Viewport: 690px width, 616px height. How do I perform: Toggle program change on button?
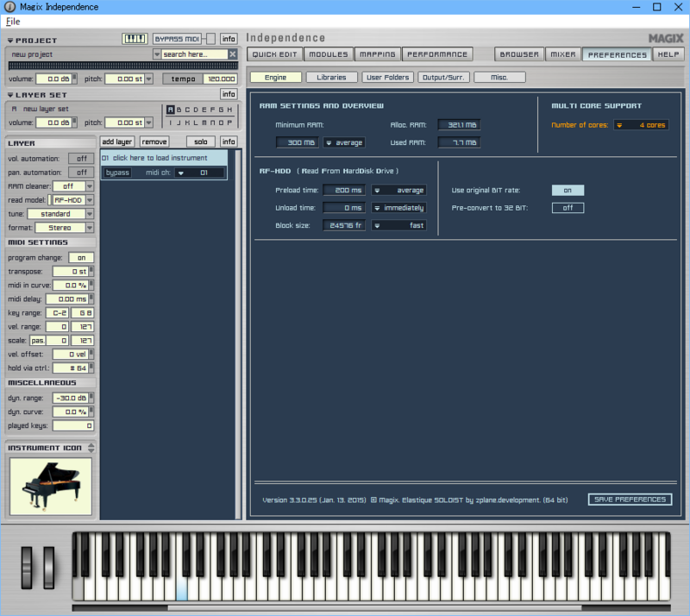coord(81,258)
